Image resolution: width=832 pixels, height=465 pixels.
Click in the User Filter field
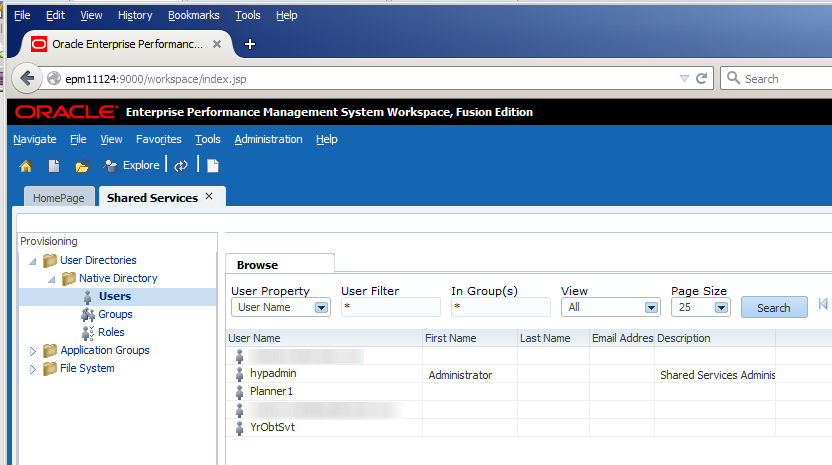391,307
